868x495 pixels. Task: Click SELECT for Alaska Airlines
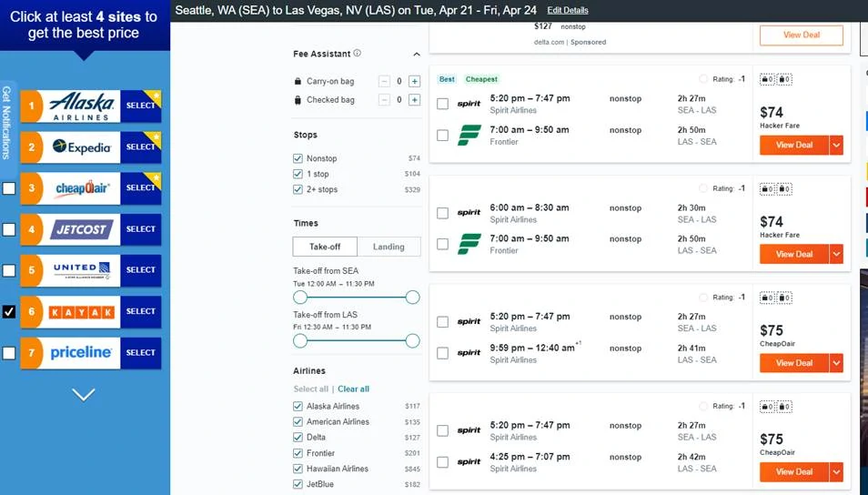click(x=141, y=106)
